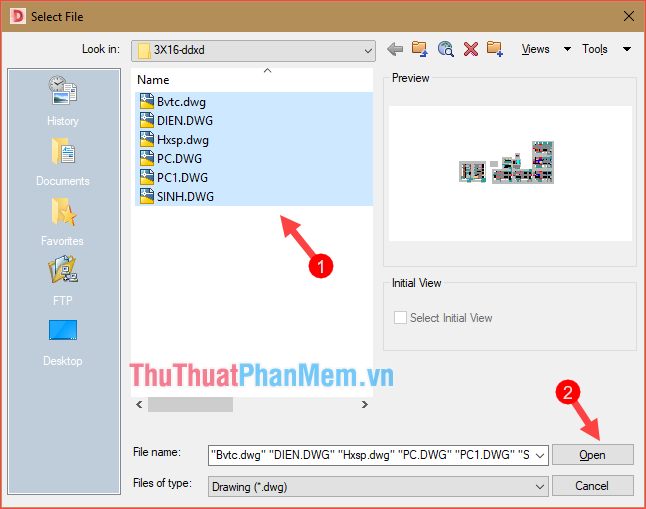The width and height of the screenshot is (646, 509).
Task: Select the DIEN.DWG file icon
Action: pos(147,120)
